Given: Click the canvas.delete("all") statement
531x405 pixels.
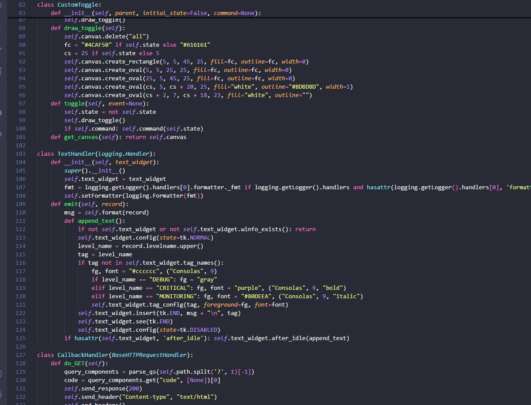Looking at the screenshot, I should (x=106, y=37).
